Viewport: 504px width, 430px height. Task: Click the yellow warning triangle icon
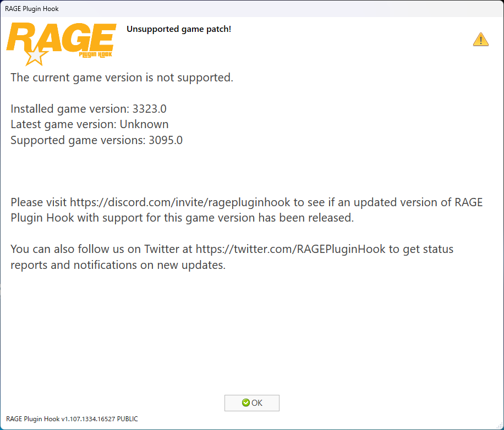point(480,40)
